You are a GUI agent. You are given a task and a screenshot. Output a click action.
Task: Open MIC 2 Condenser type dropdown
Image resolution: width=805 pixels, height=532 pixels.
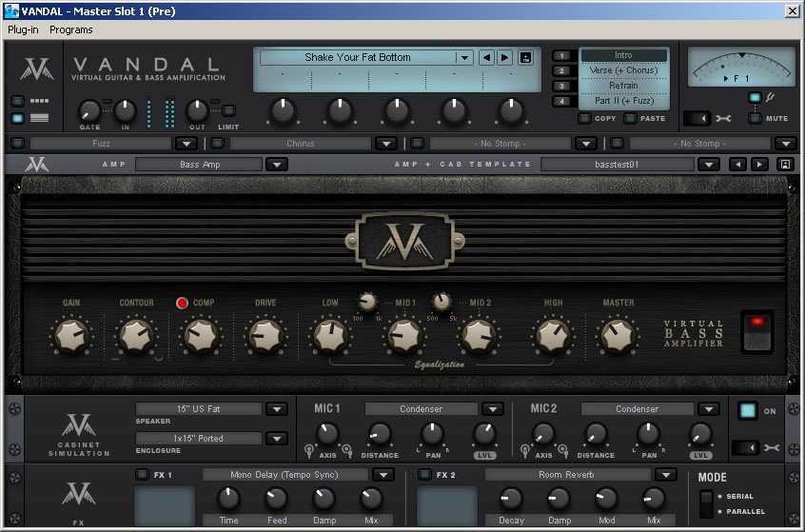tap(709, 409)
